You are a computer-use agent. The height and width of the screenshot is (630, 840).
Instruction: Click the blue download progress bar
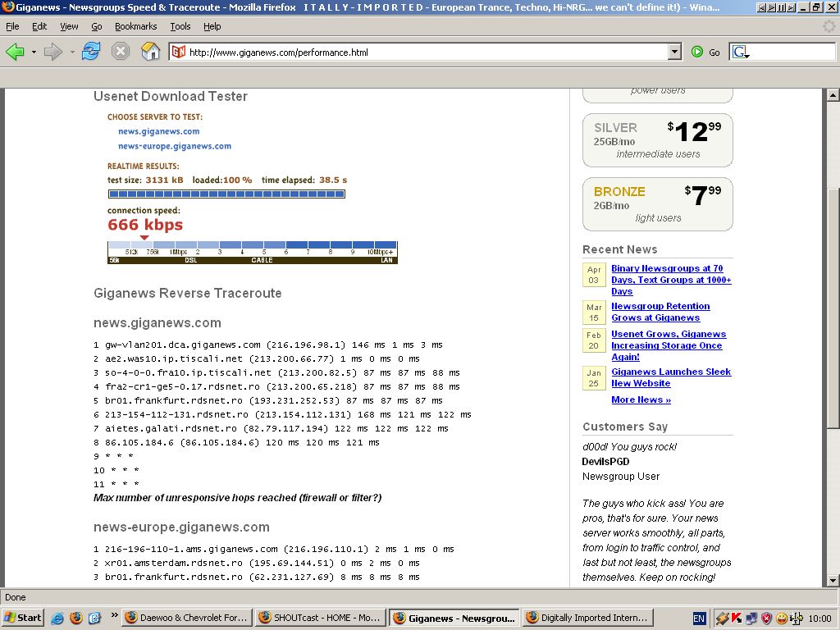coord(226,194)
